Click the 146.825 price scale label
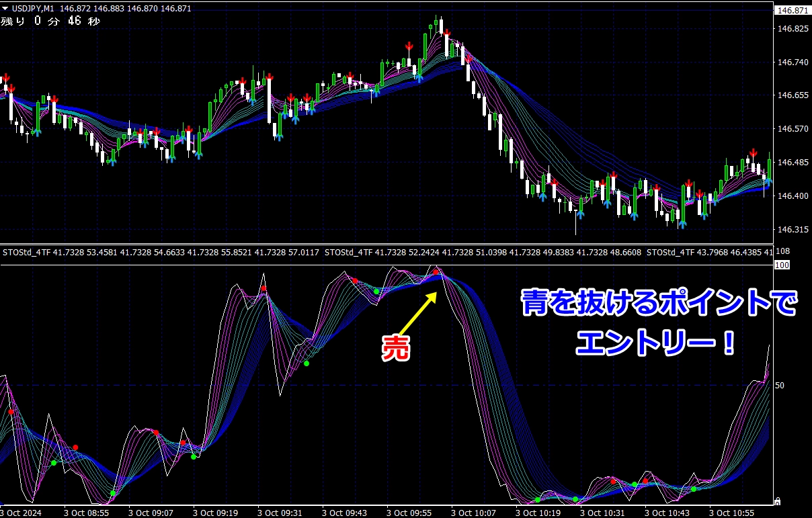Image resolution: width=812 pixels, height=518 pixels. [792, 29]
